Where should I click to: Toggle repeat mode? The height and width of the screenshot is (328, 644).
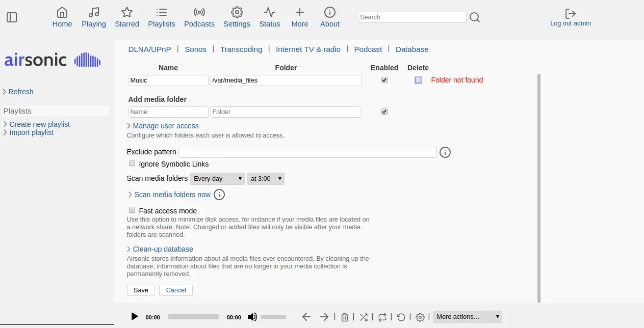pos(382,317)
